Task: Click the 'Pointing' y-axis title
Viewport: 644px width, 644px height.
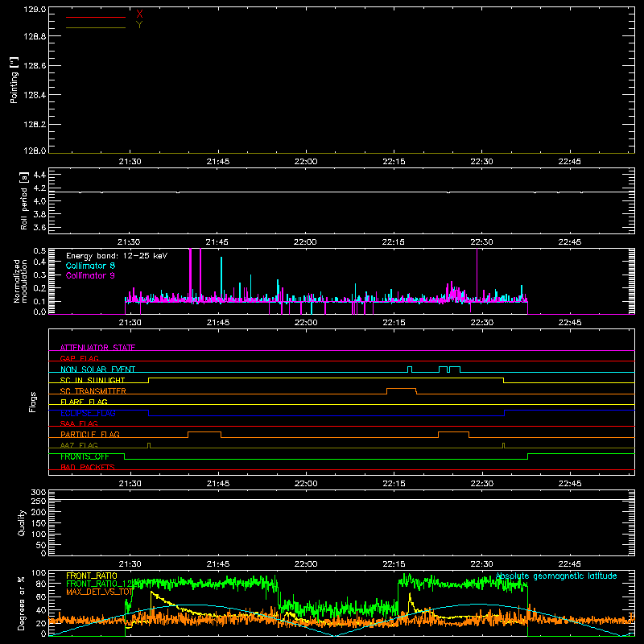Action: (x=14, y=80)
